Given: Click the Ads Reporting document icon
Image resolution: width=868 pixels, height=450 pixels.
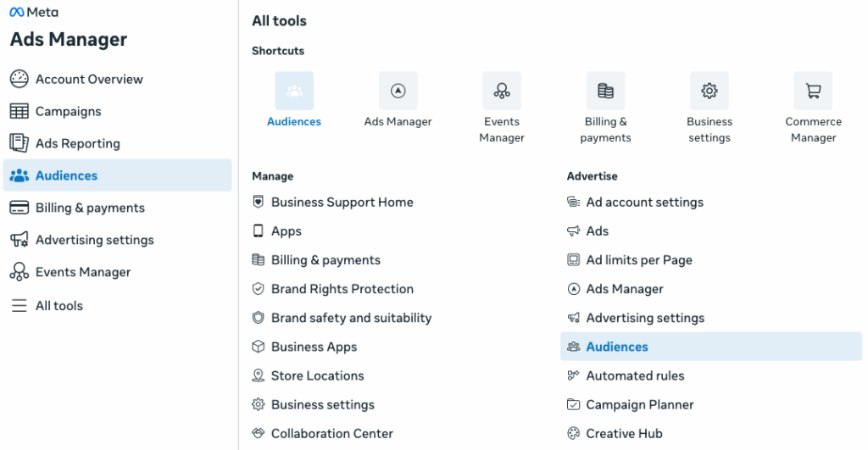Looking at the screenshot, I should [19, 143].
